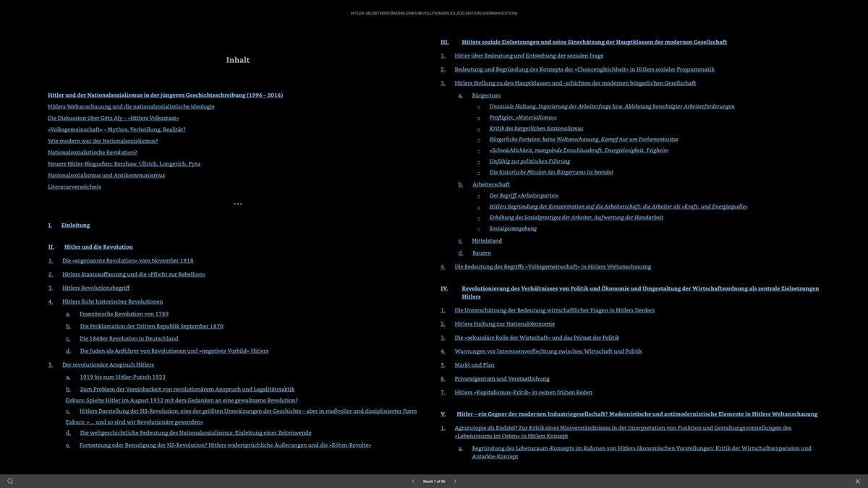Open 'Bedeutung und Begründung des Konzepts der »Chancengleichheit«'
Screen dimensions: 868x488
(x=584, y=69)
